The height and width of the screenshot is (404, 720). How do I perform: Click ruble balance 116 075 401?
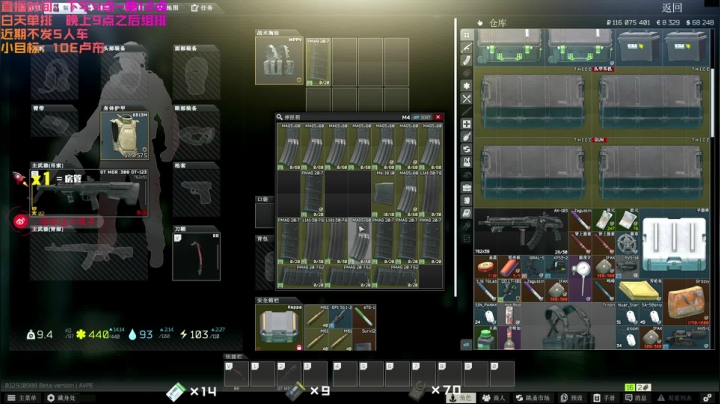tap(628, 22)
